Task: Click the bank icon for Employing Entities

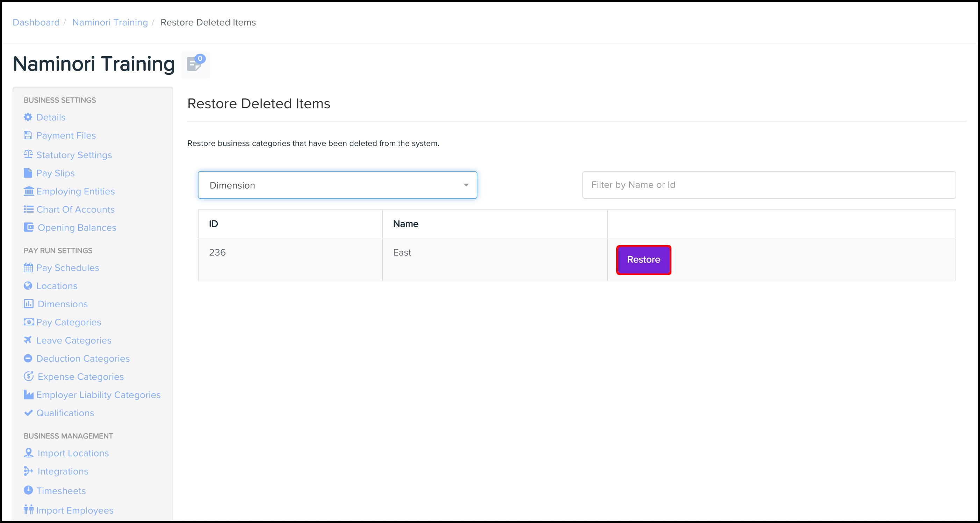Action: tap(29, 191)
